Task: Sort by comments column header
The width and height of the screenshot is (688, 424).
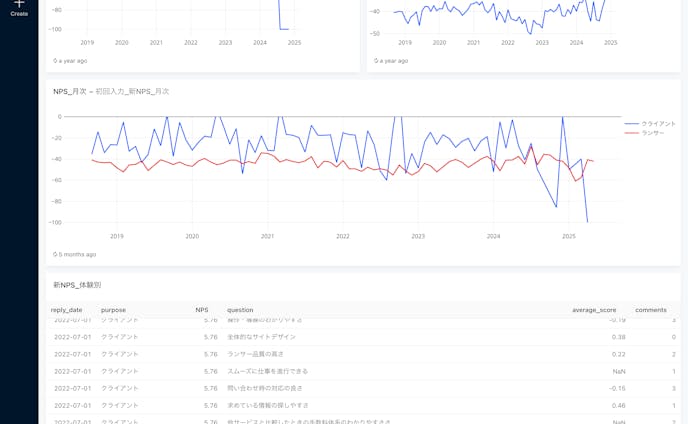Action: tap(650, 310)
